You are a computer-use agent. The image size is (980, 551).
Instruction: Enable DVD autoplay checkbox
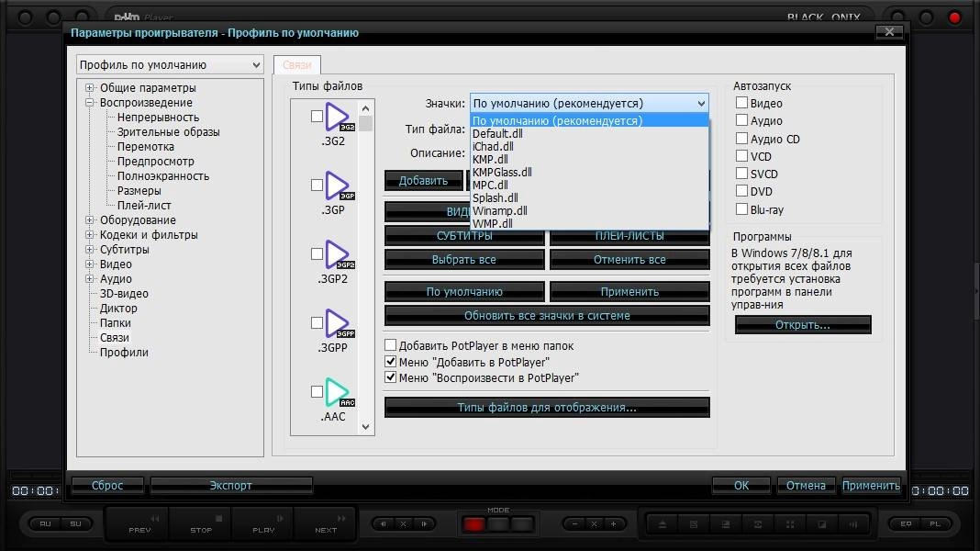coord(741,191)
